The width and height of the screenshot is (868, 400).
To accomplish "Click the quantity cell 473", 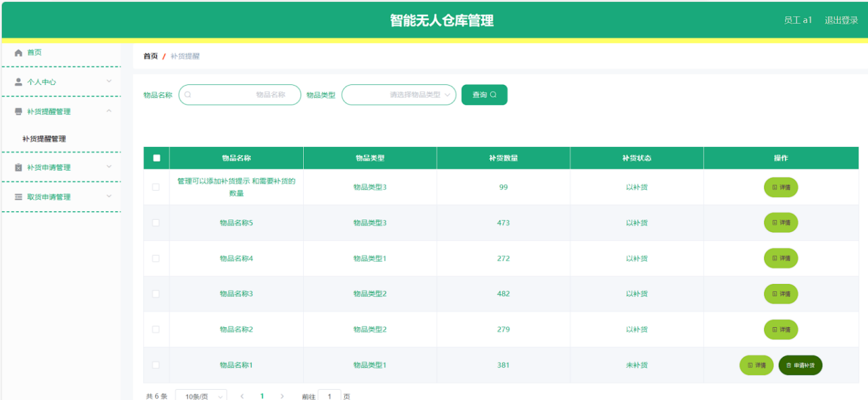I will coord(504,223).
